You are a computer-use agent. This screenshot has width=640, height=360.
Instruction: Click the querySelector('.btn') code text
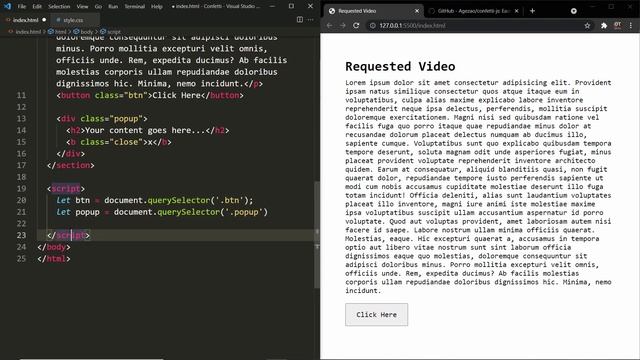pos(198,200)
